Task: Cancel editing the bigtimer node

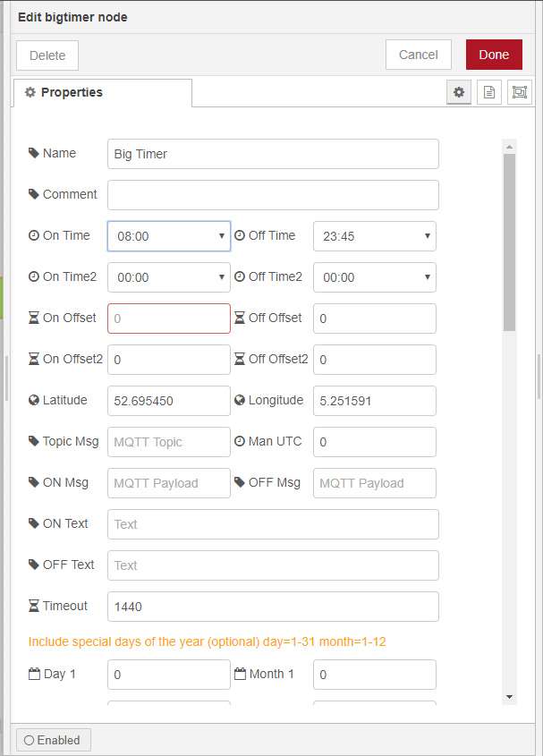Action: point(418,55)
